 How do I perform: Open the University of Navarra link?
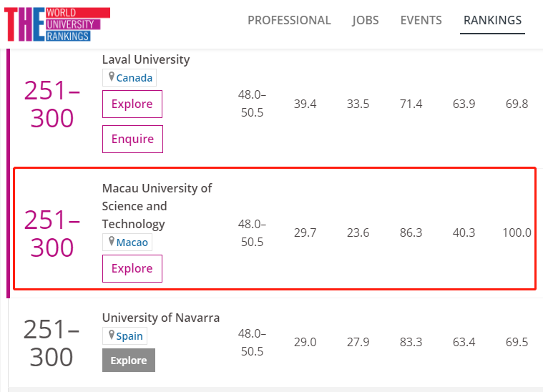161,318
